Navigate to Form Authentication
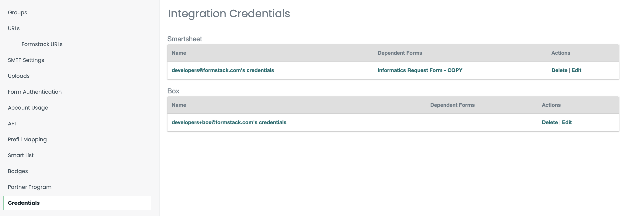 pyautogui.click(x=35, y=92)
